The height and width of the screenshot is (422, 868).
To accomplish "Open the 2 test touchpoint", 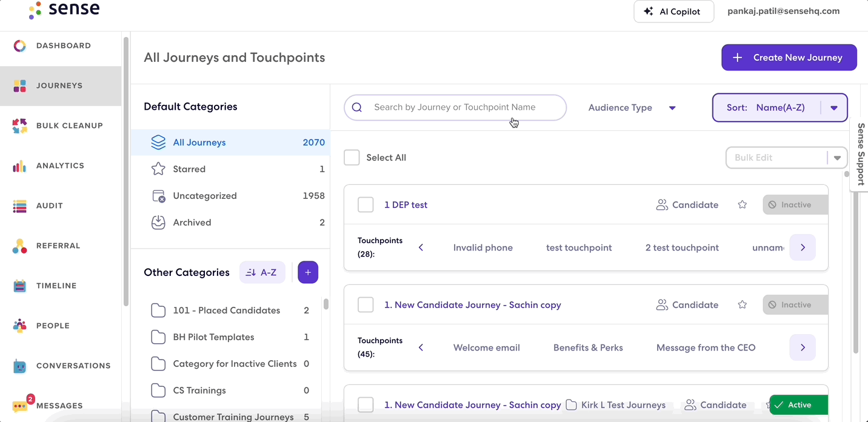I will pyautogui.click(x=682, y=247).
